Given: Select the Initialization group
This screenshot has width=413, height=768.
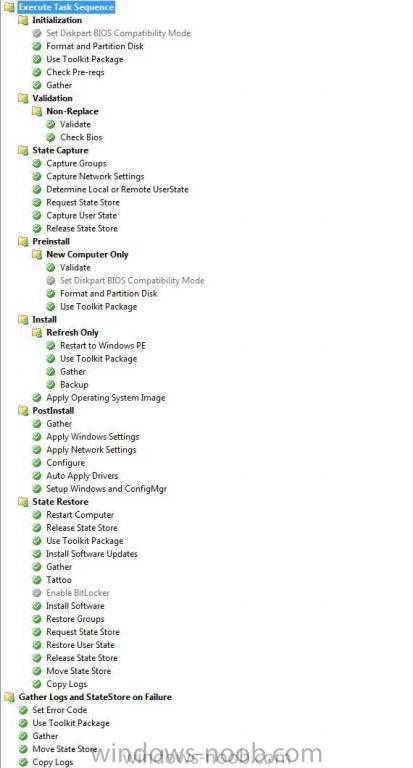Looking at the screenshot, I should (57, 20).
